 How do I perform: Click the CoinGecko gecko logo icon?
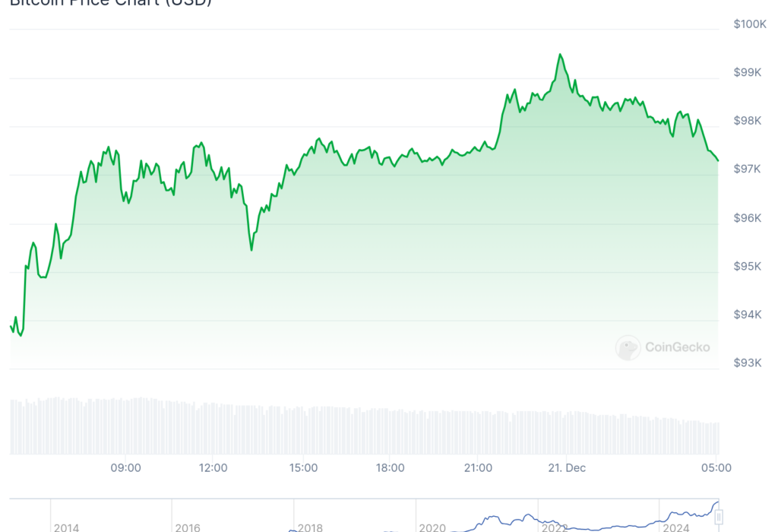point(628,347)
